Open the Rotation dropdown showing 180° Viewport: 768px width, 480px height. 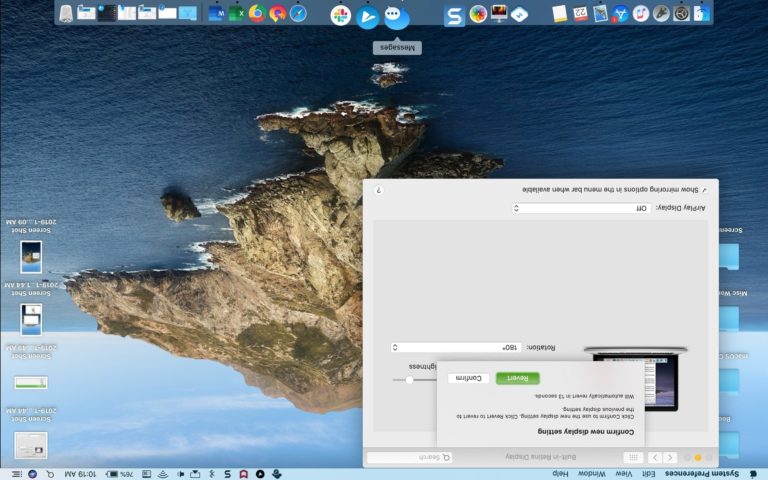(x=456, y=347)
